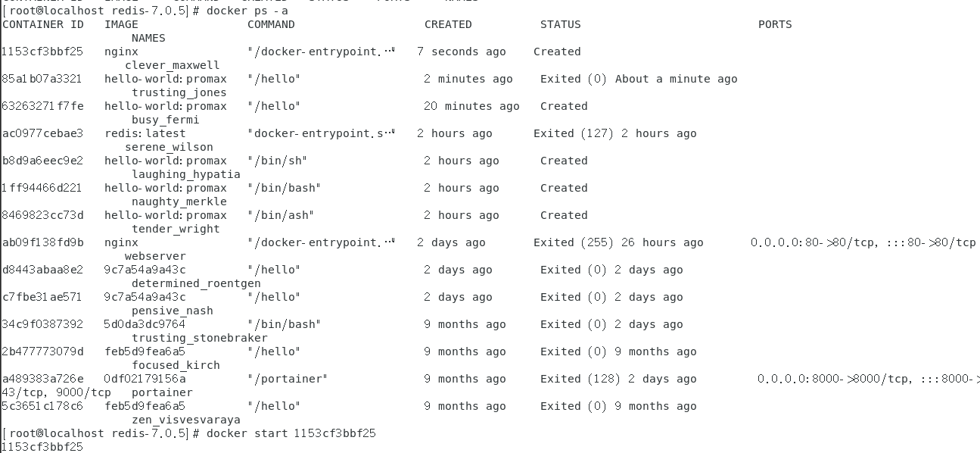Click the COMMAND column header
The height and width of the screenshot is (453, 980).
(x=271, y=24)
